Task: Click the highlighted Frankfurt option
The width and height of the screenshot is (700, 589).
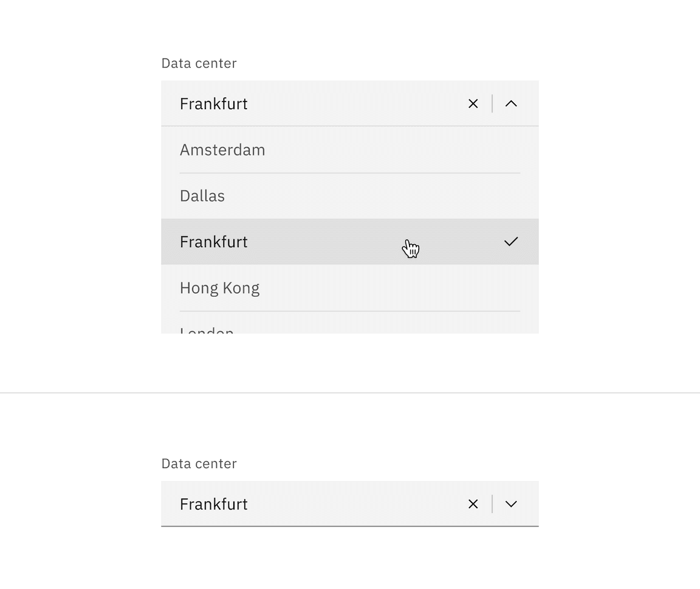Action: click(x=349, y=242)
